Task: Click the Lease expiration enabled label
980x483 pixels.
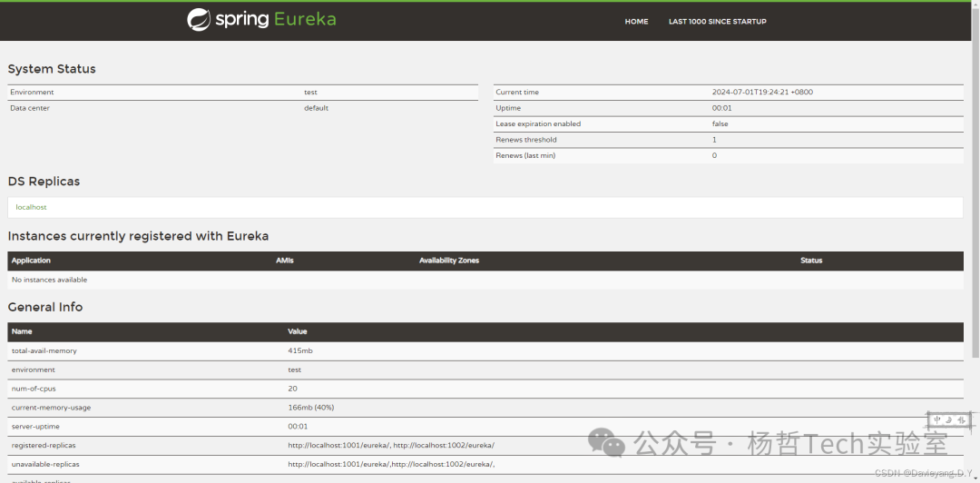Action: (x=538, y=123)
